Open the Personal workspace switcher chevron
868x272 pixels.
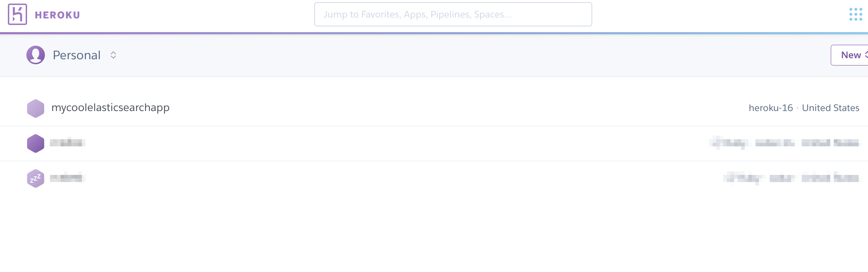coord(113,55)
